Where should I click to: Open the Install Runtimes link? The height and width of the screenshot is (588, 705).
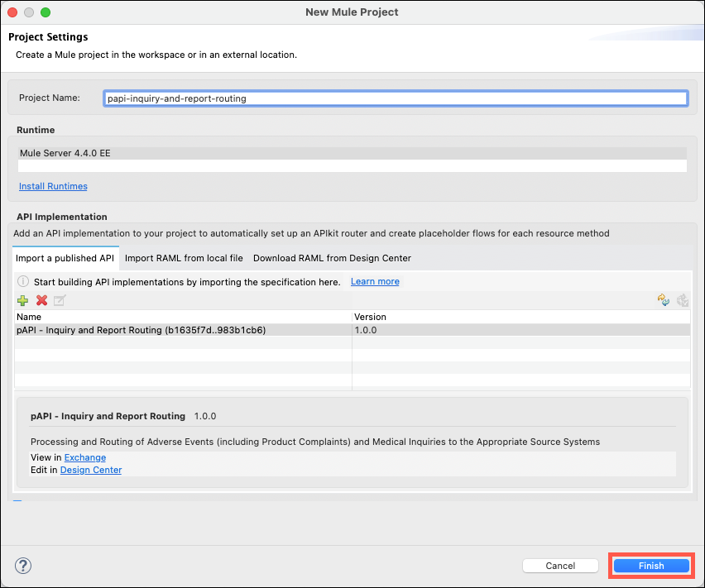[53, 186]
